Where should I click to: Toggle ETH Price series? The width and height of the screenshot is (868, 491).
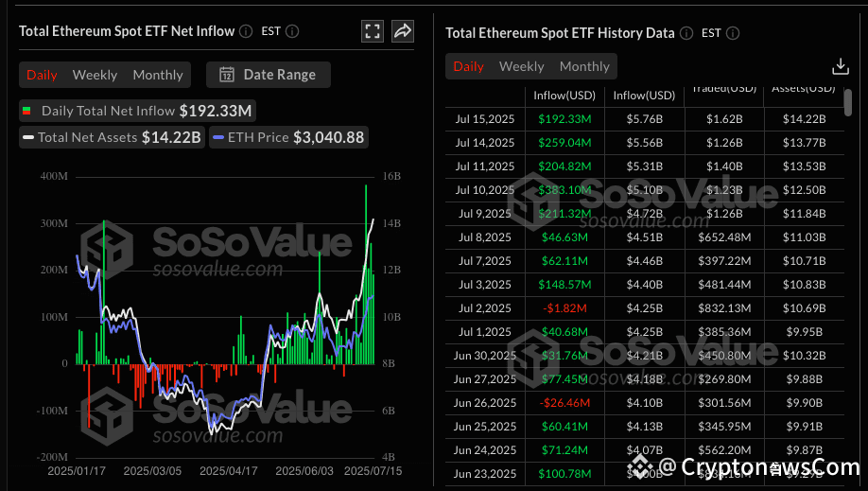[288, 137]
